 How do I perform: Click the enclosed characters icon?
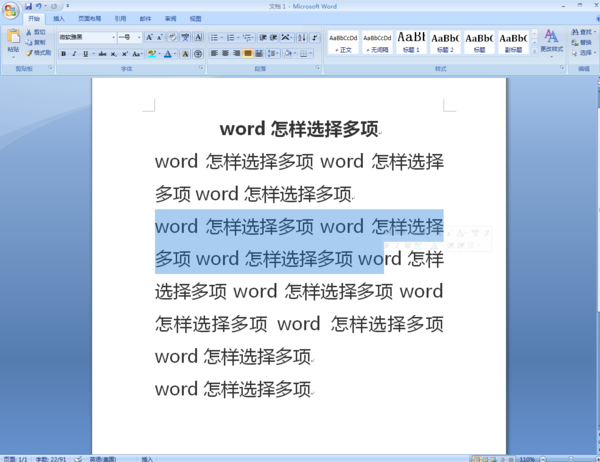[x=198, y=54]
